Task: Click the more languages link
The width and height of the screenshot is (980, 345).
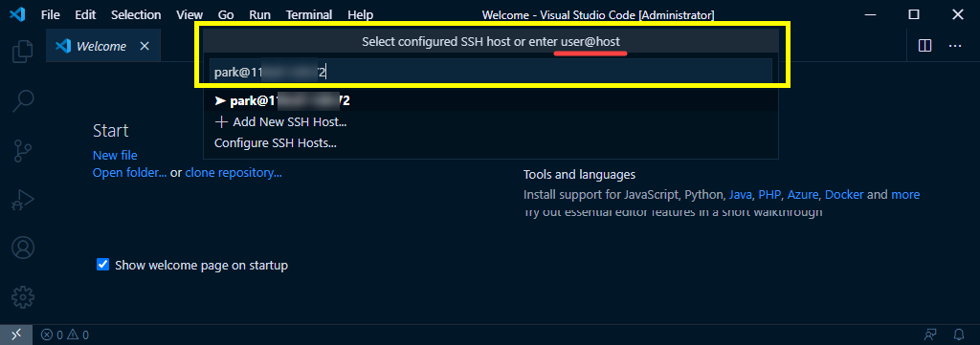Action: (x=905, y=195)
